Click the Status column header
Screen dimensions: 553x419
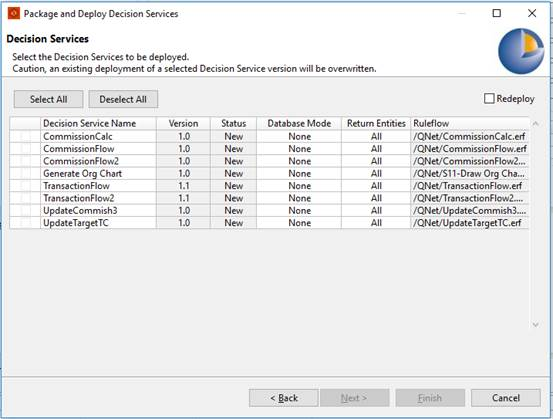coord(233,123)
